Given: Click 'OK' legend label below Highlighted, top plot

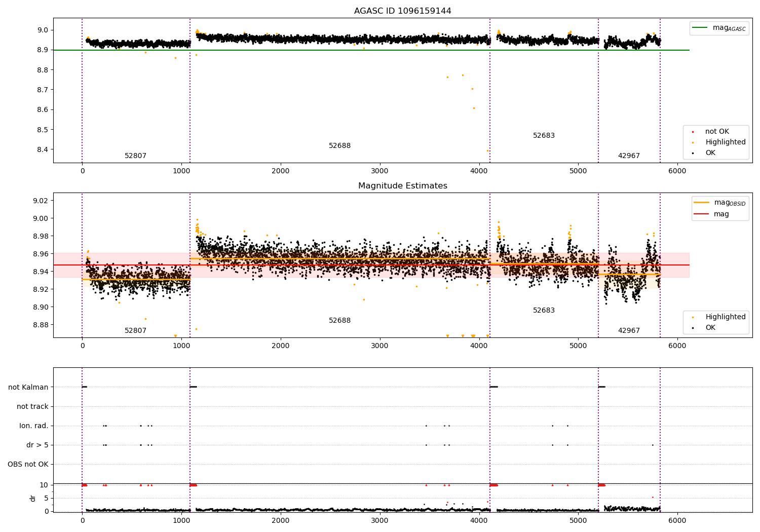Looking at the screenshot, I should point(710,153).
